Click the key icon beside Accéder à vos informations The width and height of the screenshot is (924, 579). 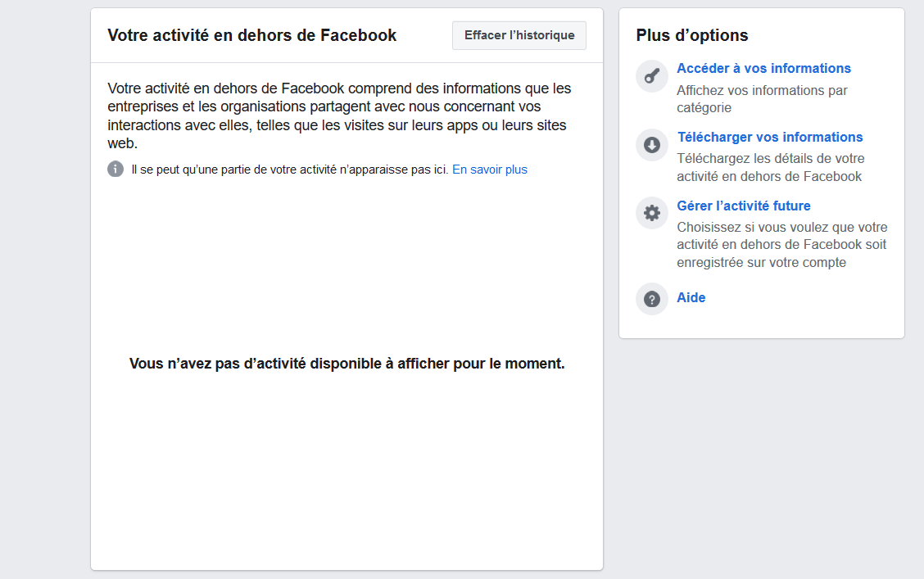651,77
